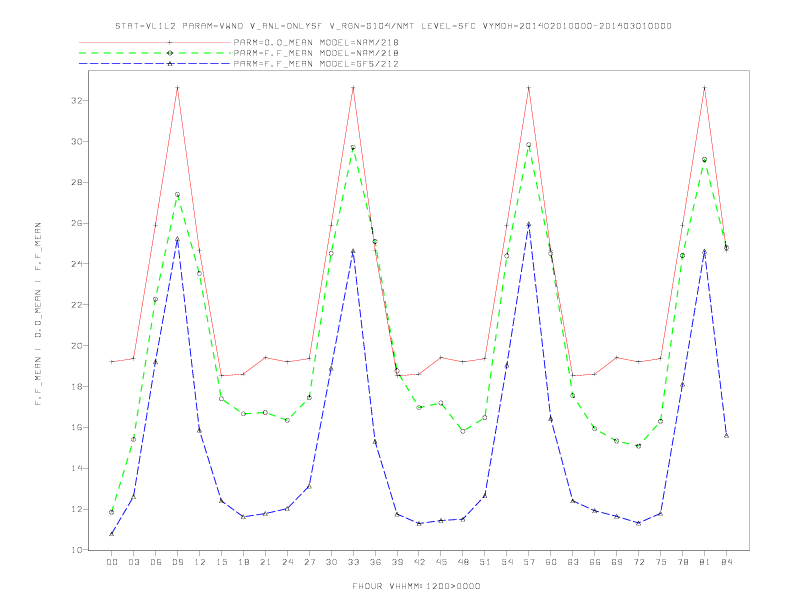Viewport: 792px width, 612px height.
Task: Click red line peak marker at hour 33
Action: tap(353, 88)
